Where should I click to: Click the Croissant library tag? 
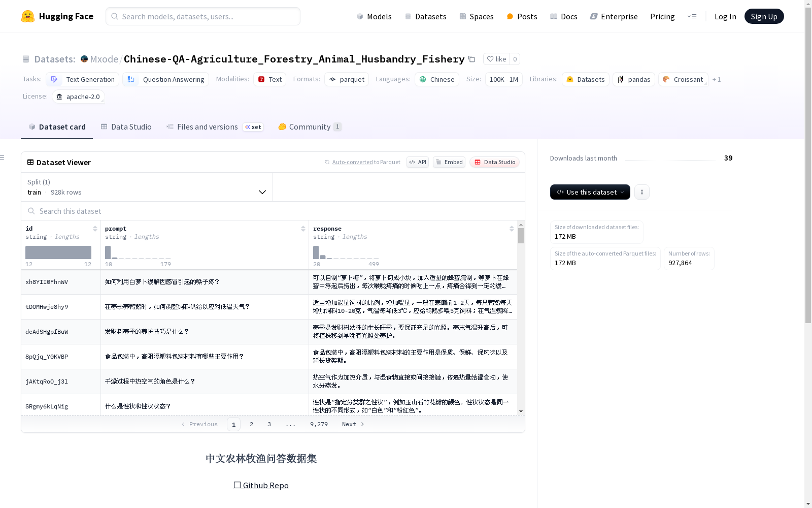click(683, 79)
